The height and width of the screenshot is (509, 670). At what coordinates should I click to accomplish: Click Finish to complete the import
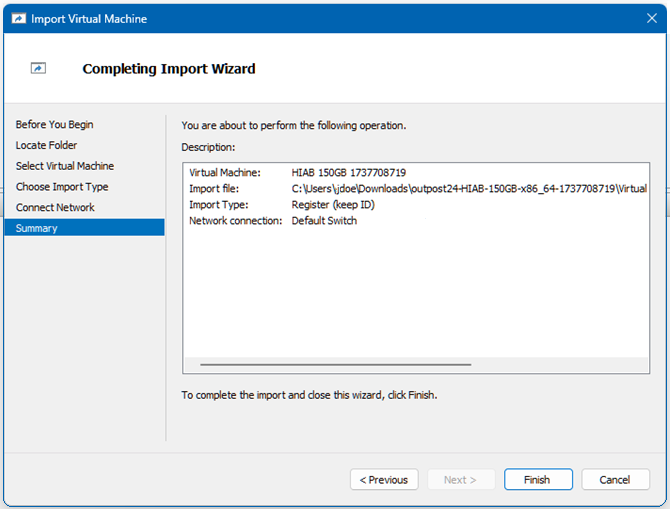point(538,480)
